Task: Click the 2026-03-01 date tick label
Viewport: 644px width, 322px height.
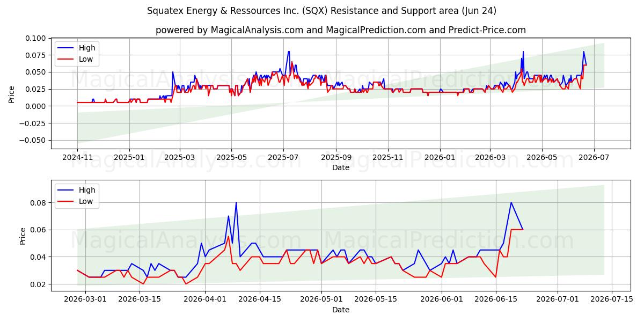Action: [85, 300]
